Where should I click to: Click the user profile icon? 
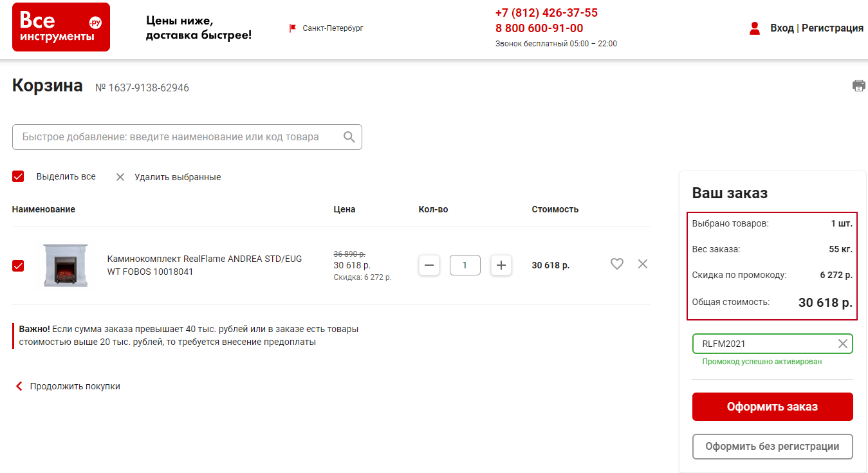[755, 28]
